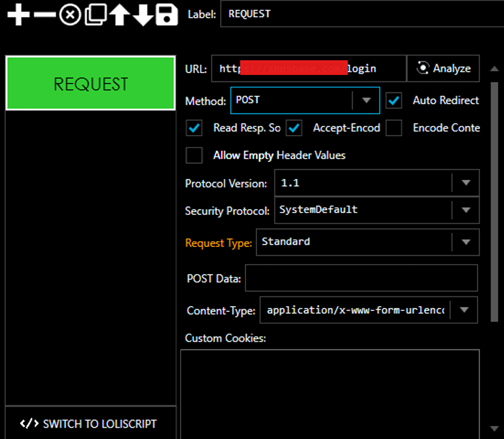Open the Protocol Version dropdown

[x=377, y=183]
